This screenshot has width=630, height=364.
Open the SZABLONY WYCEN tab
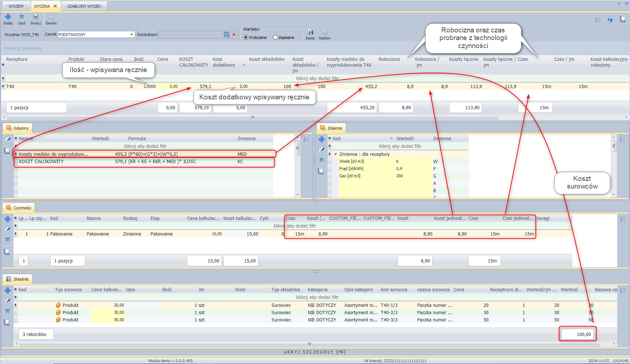[84, 6]
